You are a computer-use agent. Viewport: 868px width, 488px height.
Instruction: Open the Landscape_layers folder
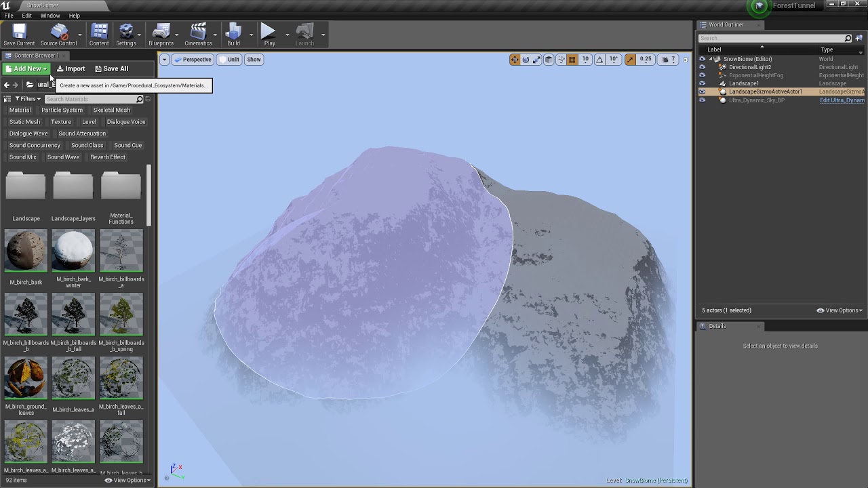coord(73,197)
